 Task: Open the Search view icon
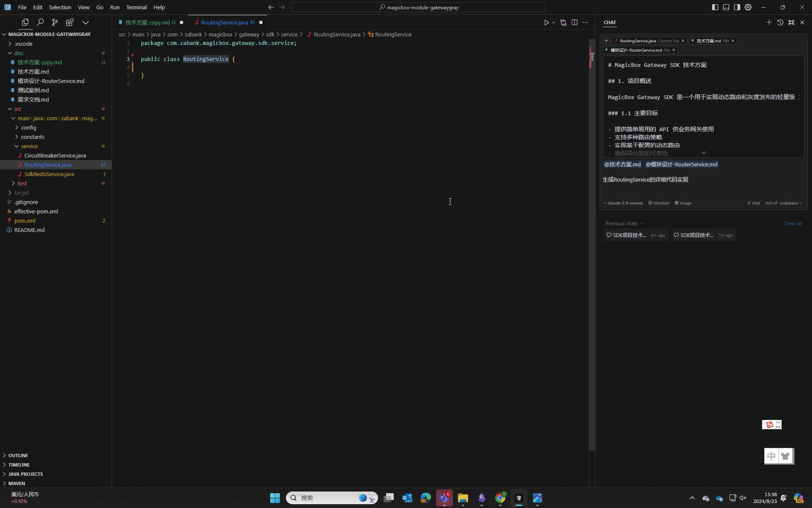pos(40,22)
